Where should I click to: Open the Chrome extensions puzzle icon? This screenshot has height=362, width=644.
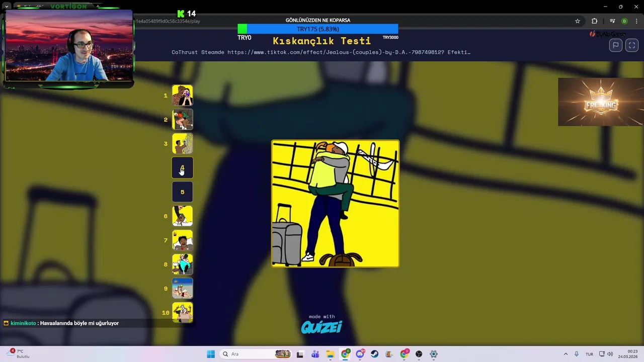[594, 21]
